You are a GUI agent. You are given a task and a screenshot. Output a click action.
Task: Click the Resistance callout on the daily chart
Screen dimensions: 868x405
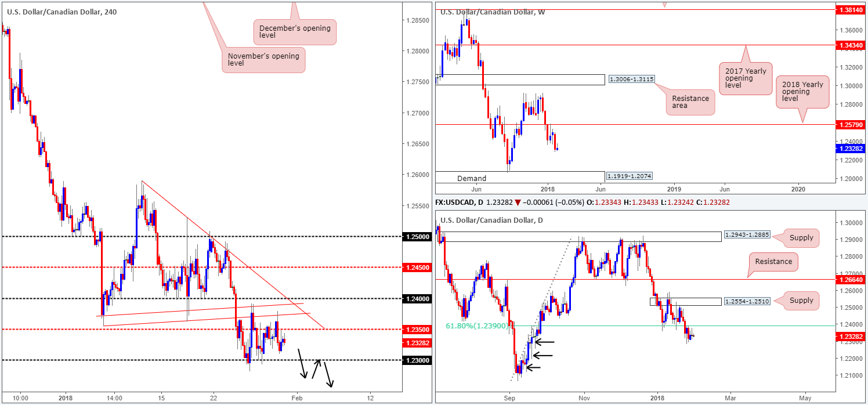point(773,262)
